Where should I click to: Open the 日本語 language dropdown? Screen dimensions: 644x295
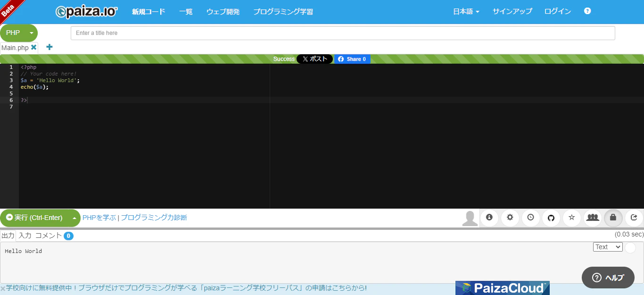coord(466,12)
